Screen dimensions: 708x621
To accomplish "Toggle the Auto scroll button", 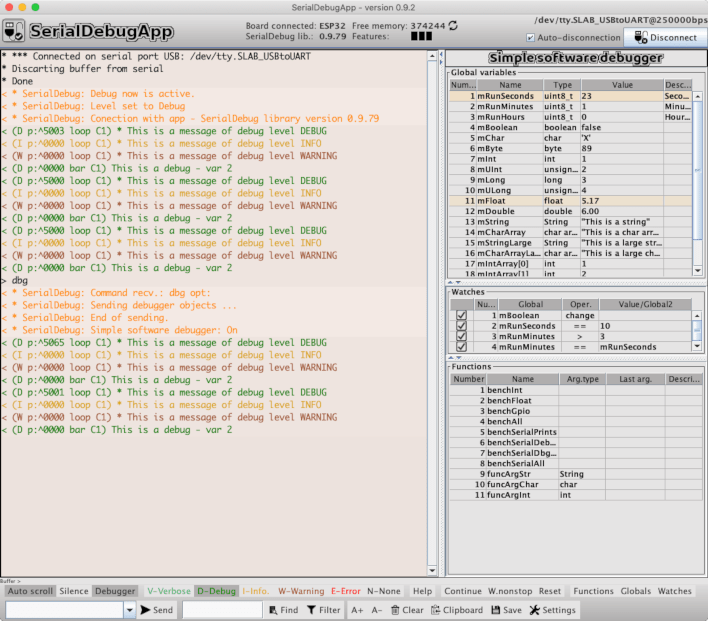I will pos(28,591).
